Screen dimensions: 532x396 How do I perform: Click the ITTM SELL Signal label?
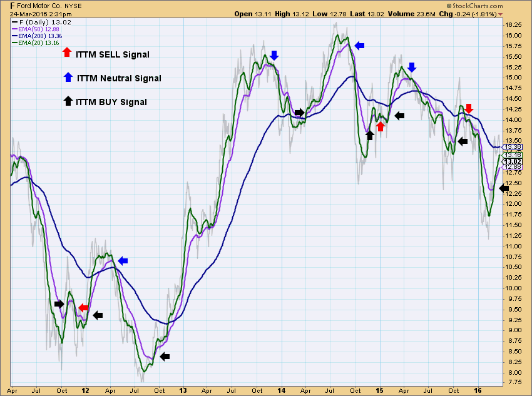point(113,54)
